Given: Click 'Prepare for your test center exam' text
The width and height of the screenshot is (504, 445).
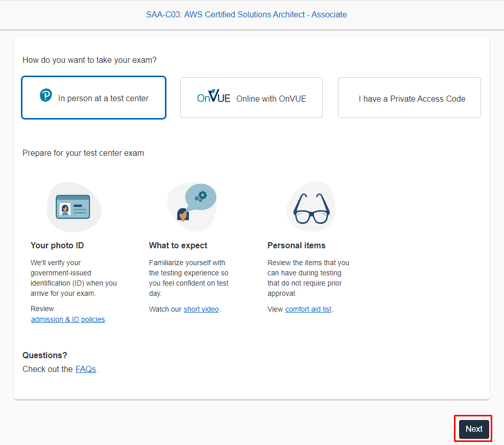Looking at the screenshot, I should click(83, 153).
